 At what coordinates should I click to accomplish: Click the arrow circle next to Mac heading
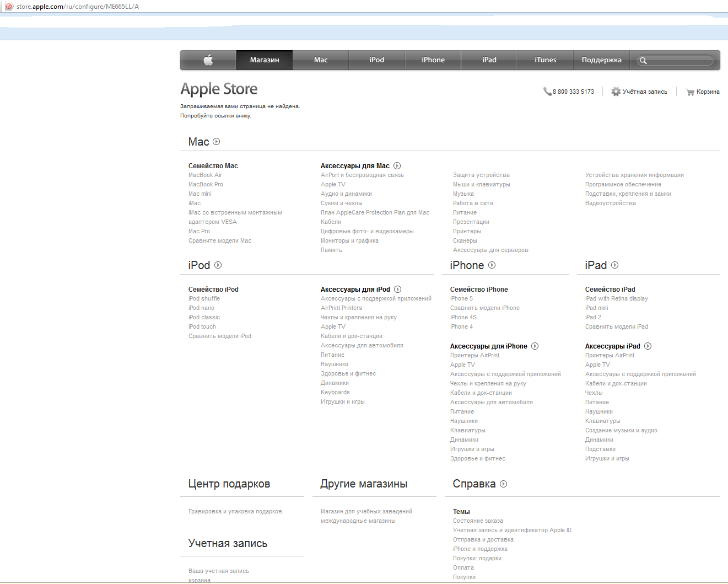217,142
